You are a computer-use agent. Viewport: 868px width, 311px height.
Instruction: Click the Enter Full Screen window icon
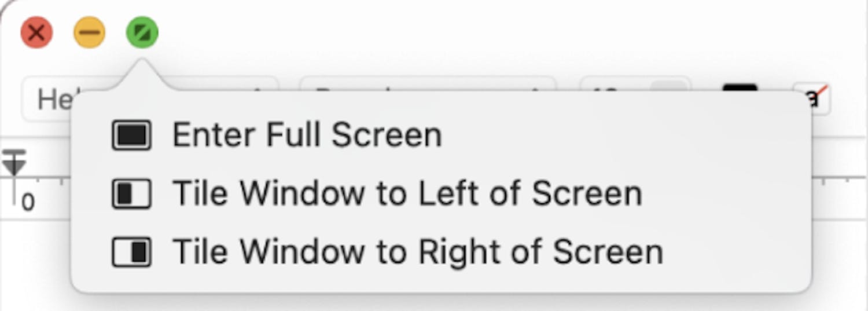[131, 135]
